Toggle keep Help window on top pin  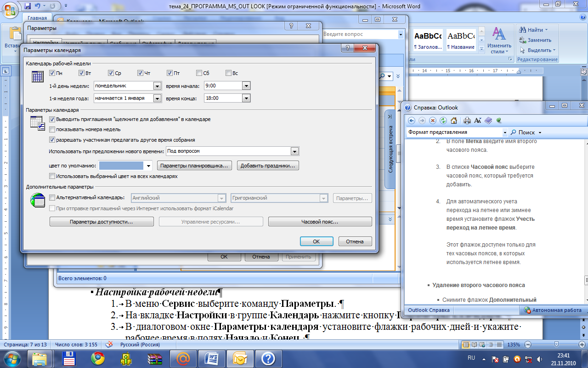pyautogui.click(x=498, y=121)
